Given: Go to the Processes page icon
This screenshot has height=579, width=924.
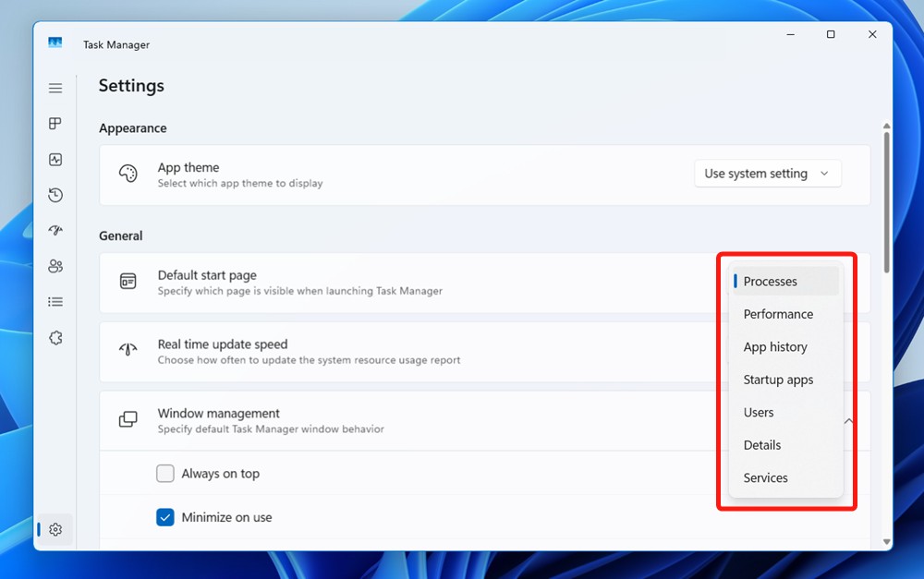Looking at the screenshot, I should 55,124.
